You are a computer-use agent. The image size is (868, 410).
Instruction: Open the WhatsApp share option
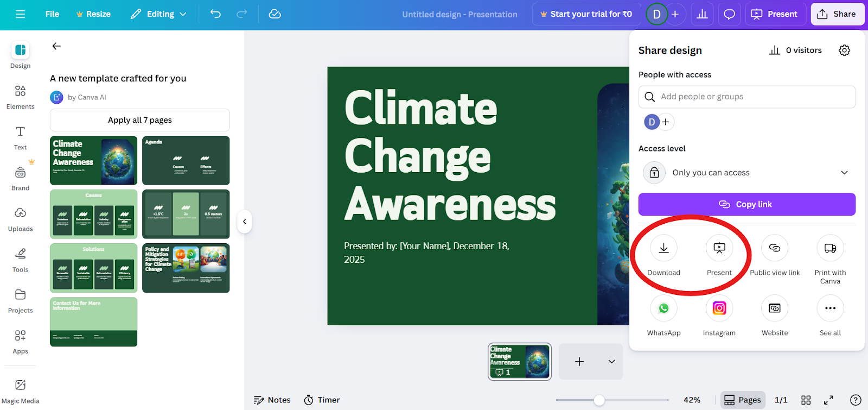pos(663,308)
